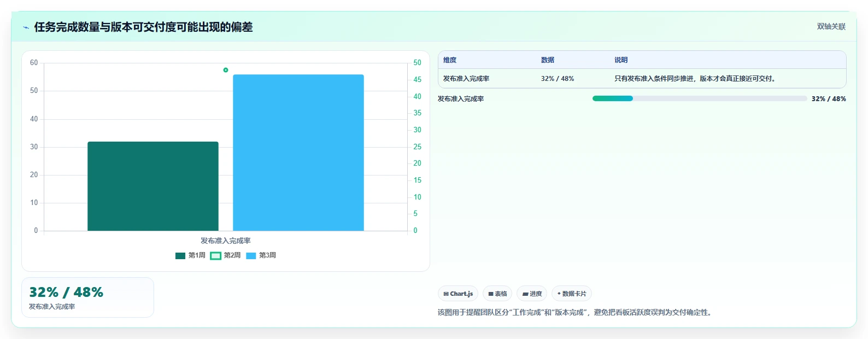Viewport: 868px width, 339px height.
Task: Click the 发布准入完成率 table cell
Action: coord(466,79)
